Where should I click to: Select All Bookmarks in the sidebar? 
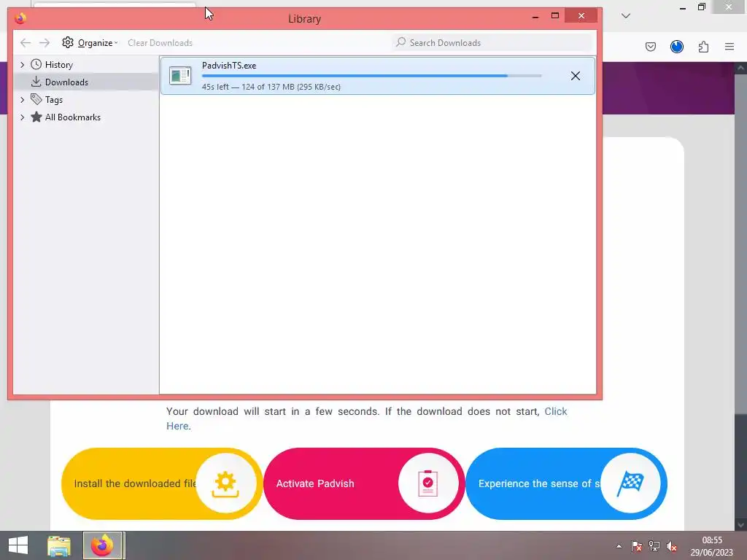72,117
